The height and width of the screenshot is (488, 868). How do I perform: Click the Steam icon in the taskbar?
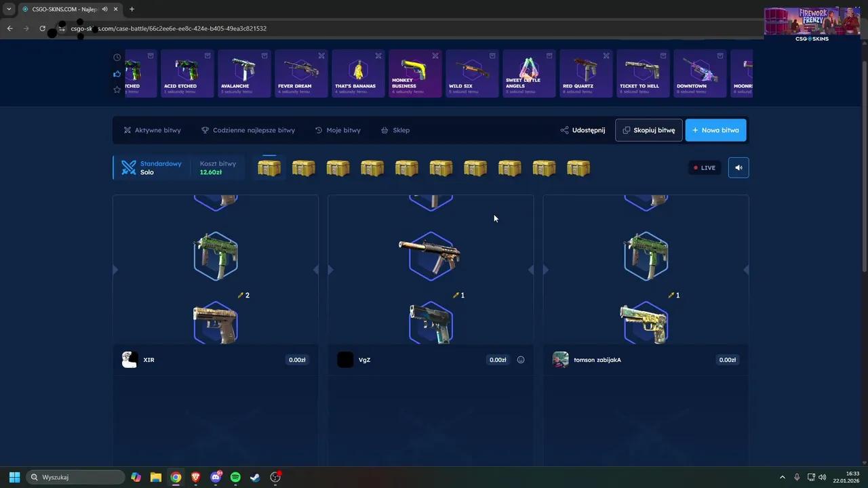[x=255, y=477]
